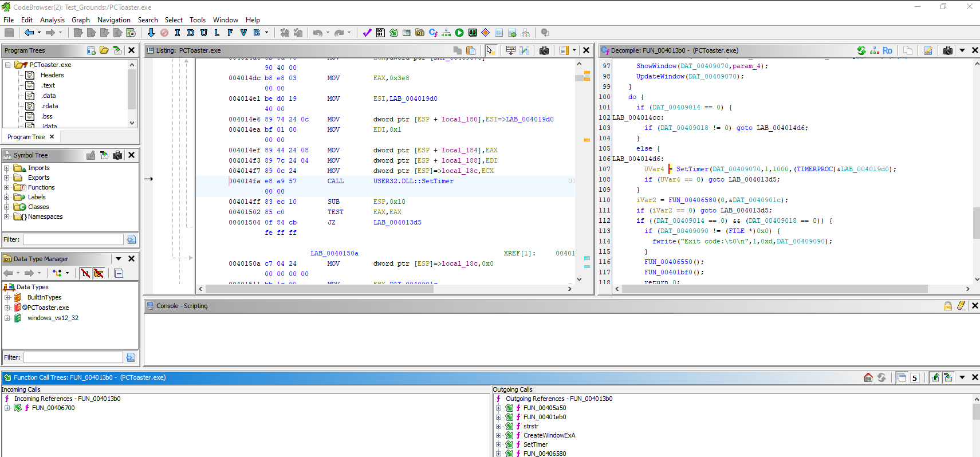Toggle mouse hover mode in Listing header
The height and width of the screenshot is (457, 980).
(490, 50)
